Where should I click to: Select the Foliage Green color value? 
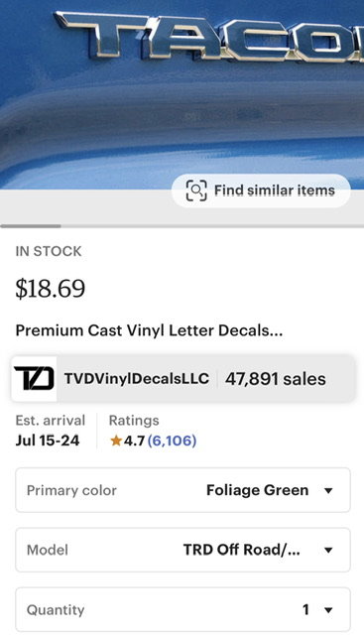[258, 490]
